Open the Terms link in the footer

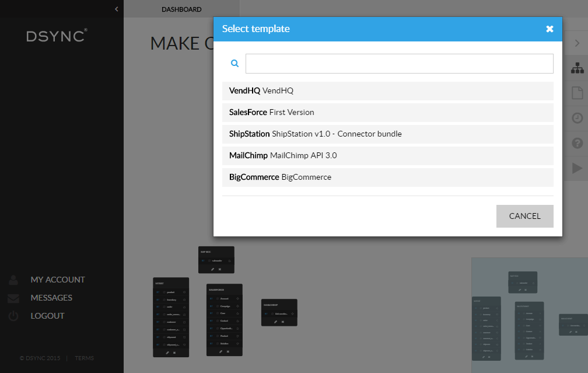click(84, 358)
